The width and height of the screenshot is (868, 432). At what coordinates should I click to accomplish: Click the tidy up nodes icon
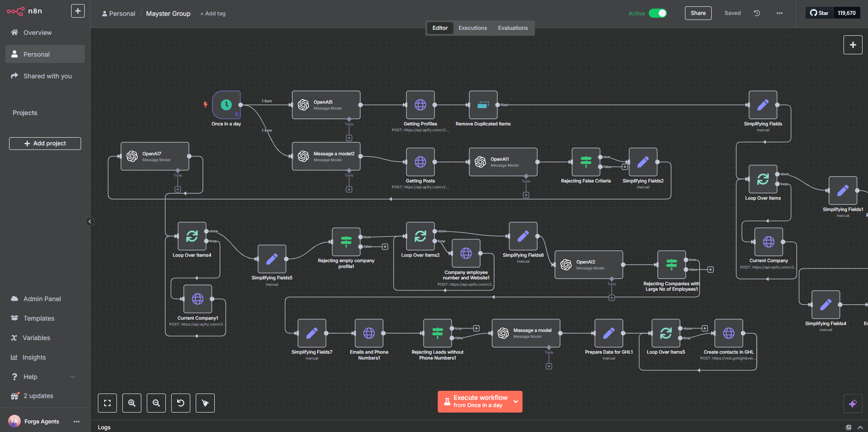coord(205,403)
